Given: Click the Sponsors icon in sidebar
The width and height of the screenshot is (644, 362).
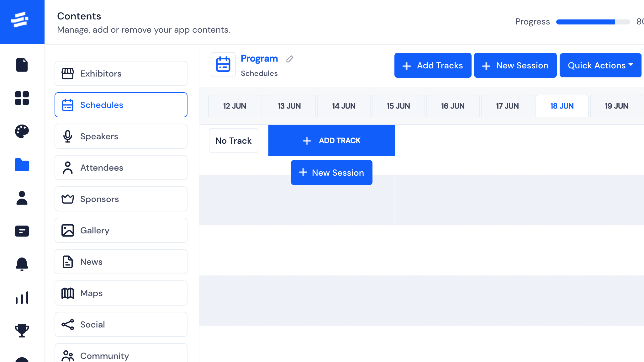Looking at the screenshot, I should pos(67,199).
